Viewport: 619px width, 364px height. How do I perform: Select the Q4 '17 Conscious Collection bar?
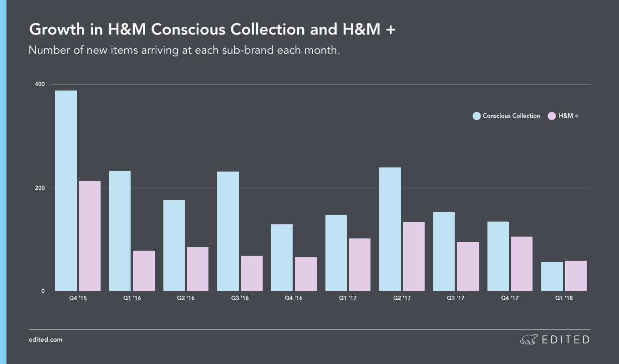click(498, 257)
